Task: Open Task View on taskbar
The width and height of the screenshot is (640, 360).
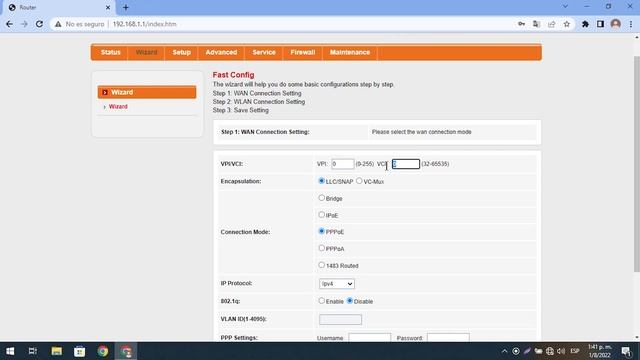Action: coord(33,351)
